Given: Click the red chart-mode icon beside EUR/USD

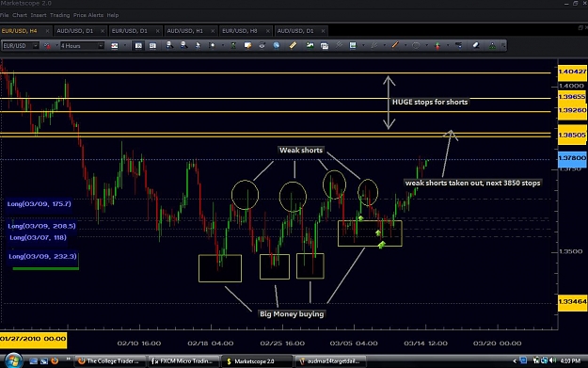Looking at the screenshot, I should click(48, 46).
